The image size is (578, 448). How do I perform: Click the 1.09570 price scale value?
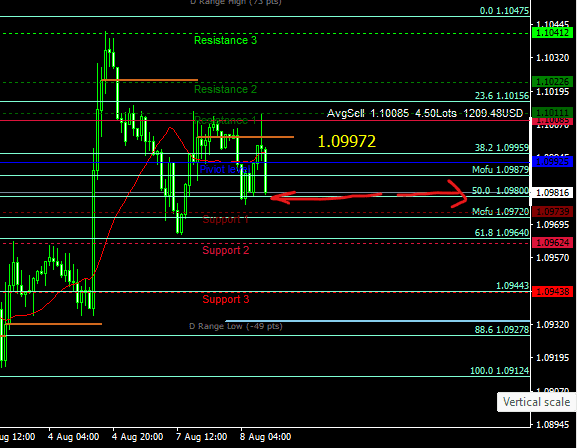click(553, 258)
